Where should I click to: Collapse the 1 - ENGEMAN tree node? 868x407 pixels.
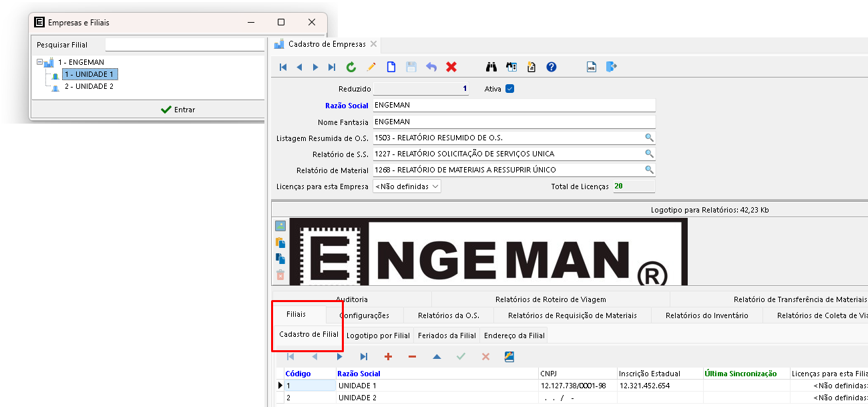pyautogui.click(x=39, y=62)
